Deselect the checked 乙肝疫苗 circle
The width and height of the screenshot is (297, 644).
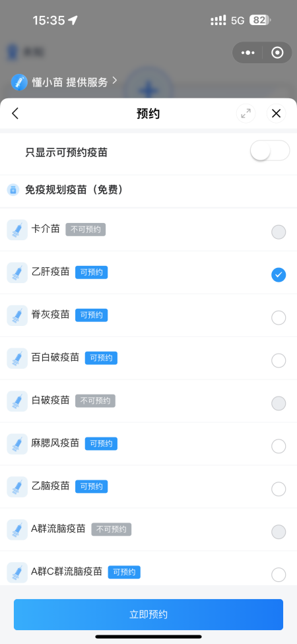(x=279, y=274)
